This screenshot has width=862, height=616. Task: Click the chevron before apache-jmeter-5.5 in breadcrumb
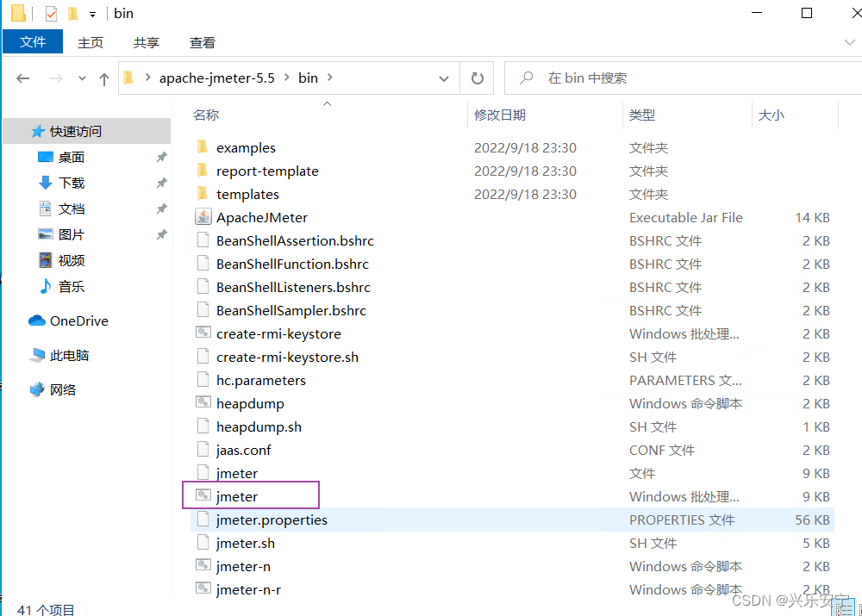(148, 78)
